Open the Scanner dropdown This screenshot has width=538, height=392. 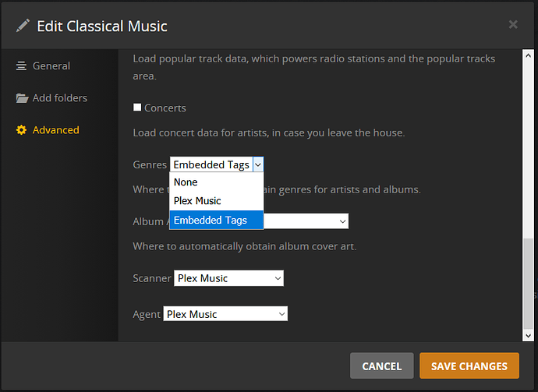click(x=228, y=278)
